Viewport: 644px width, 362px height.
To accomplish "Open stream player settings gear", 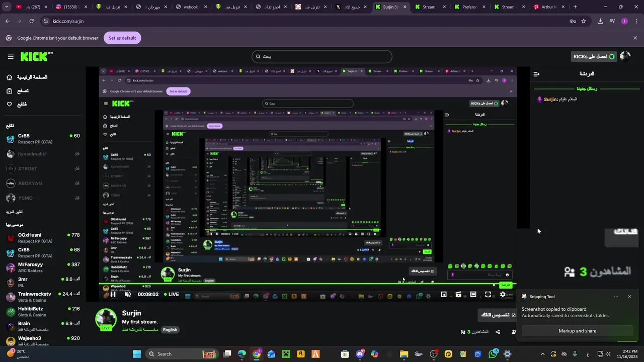I will 503,295.
